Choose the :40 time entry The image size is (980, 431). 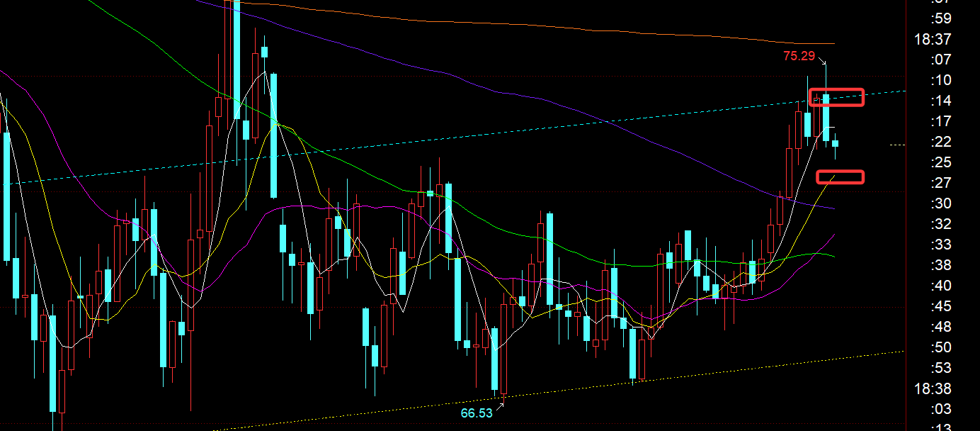942,286
